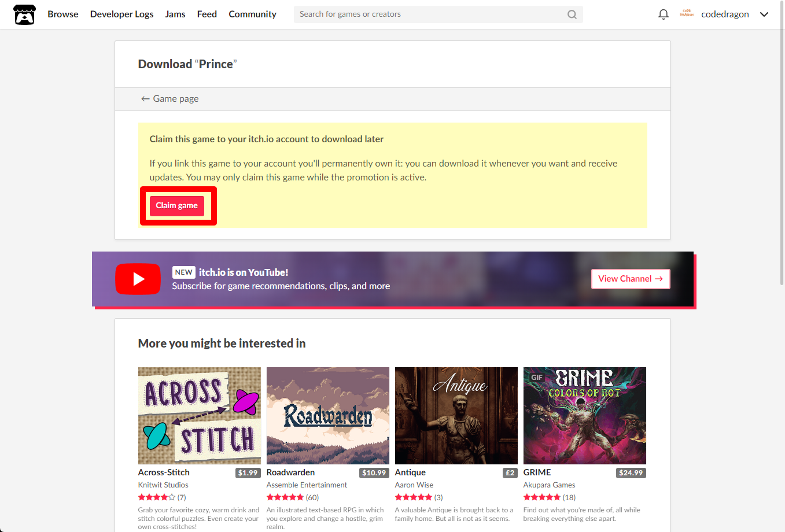Click the Antique title link

click(410, 472)
